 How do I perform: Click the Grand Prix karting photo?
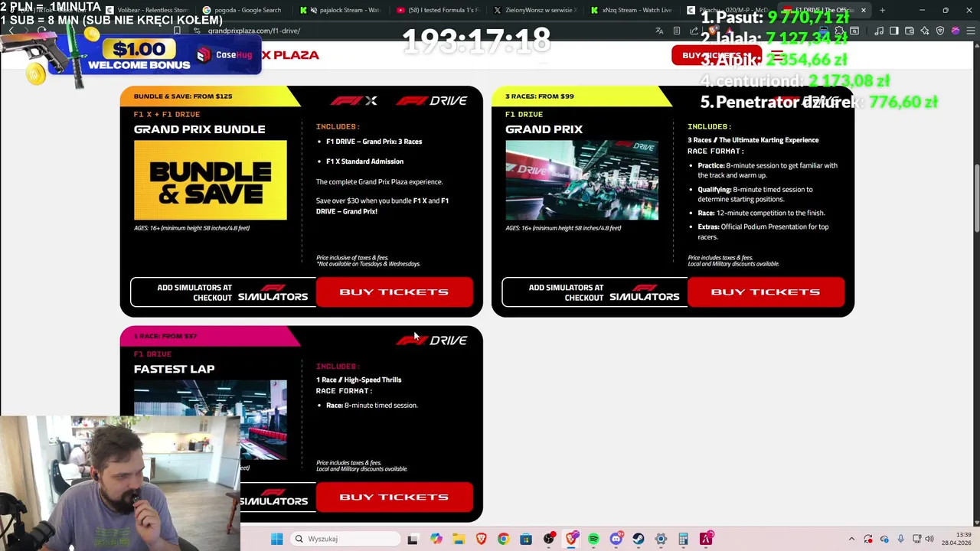click(x=582, y=180)
